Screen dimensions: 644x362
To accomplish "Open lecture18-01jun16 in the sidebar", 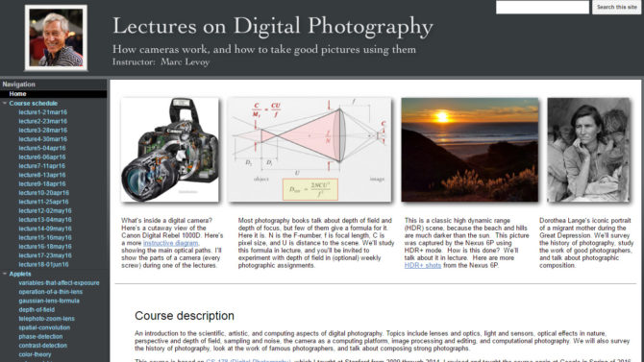I will coord(43,264).
